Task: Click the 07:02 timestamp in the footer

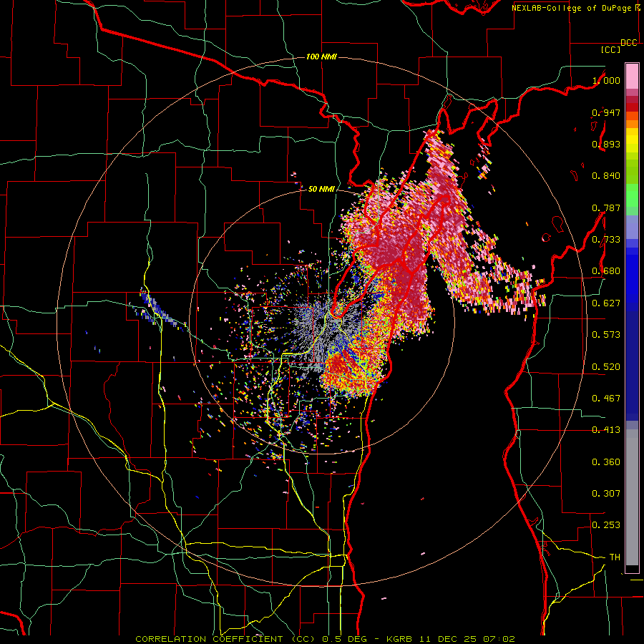Action: coord(499,639)
